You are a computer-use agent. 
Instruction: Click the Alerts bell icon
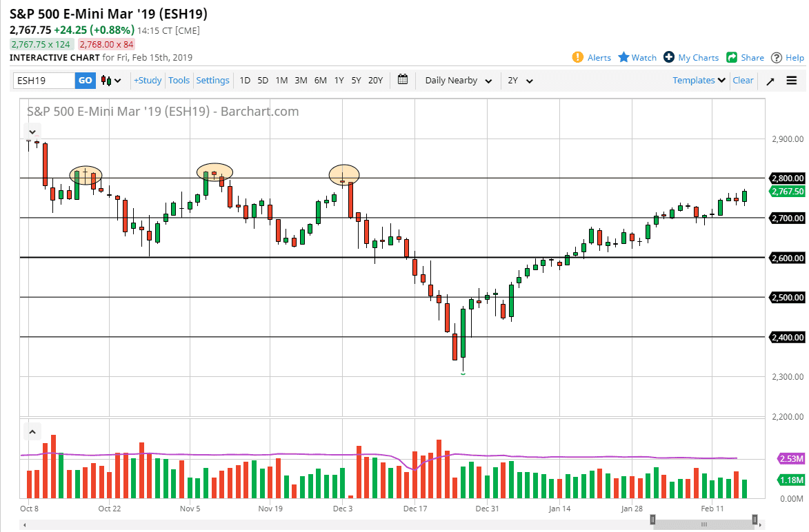[x=579, y=57]
